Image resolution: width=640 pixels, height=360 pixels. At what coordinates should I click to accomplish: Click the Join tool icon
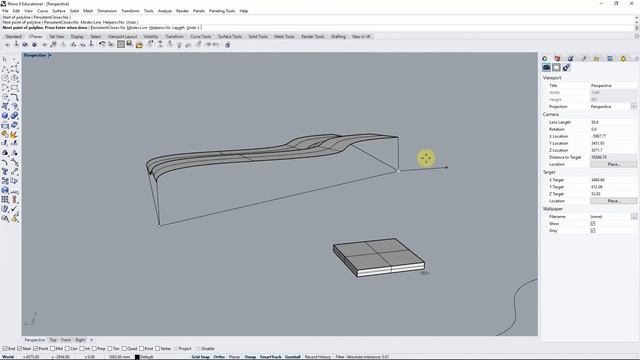(5, 134)
